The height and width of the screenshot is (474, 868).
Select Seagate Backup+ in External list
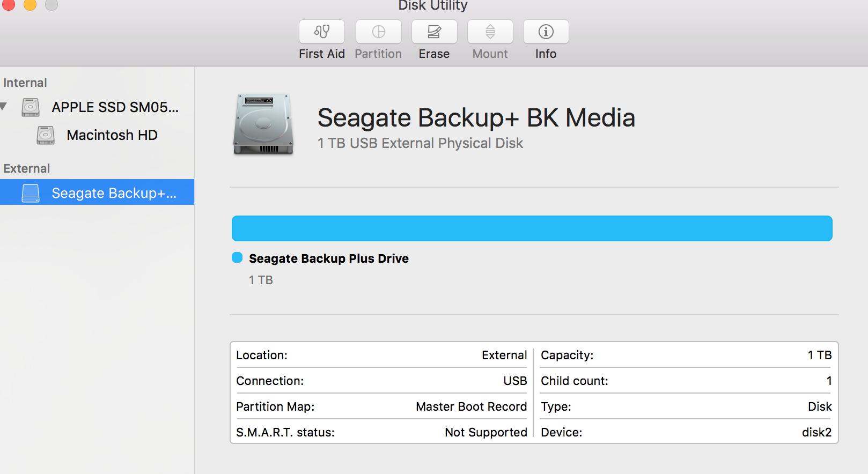114,193
